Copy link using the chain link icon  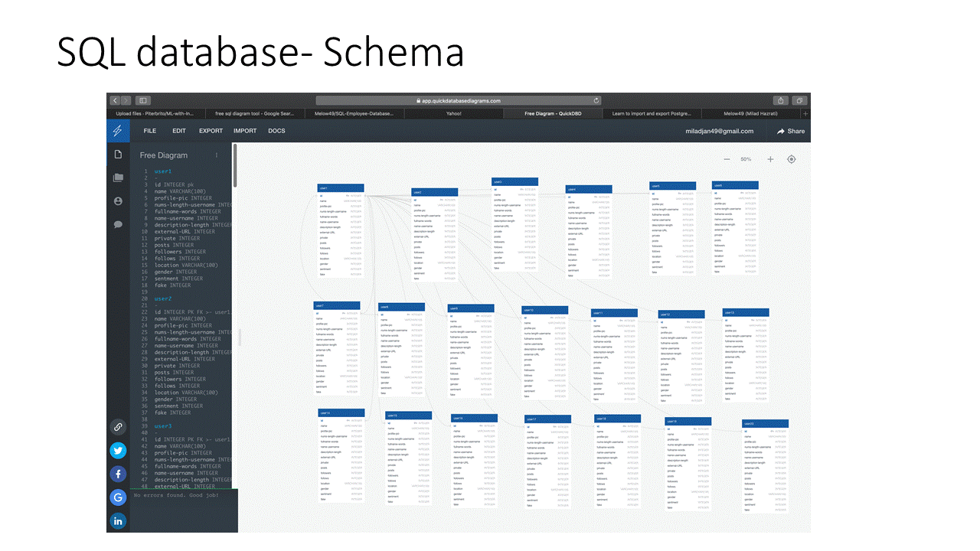tap(118, 427)
